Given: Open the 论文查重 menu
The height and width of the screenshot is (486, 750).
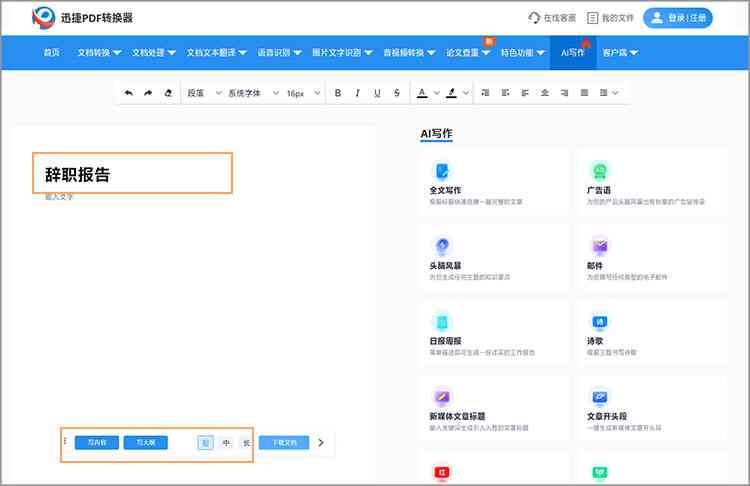Looking at the screenshot, I should click(x=468, y=53).
